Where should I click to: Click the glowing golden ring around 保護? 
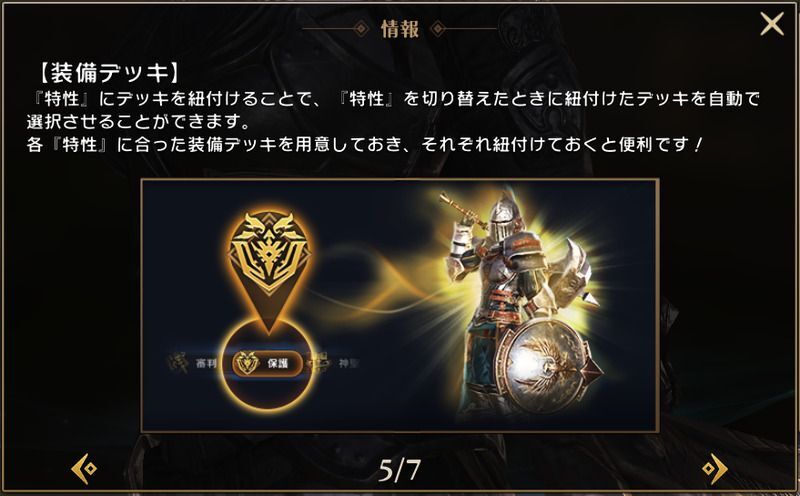tap(267, 363)
